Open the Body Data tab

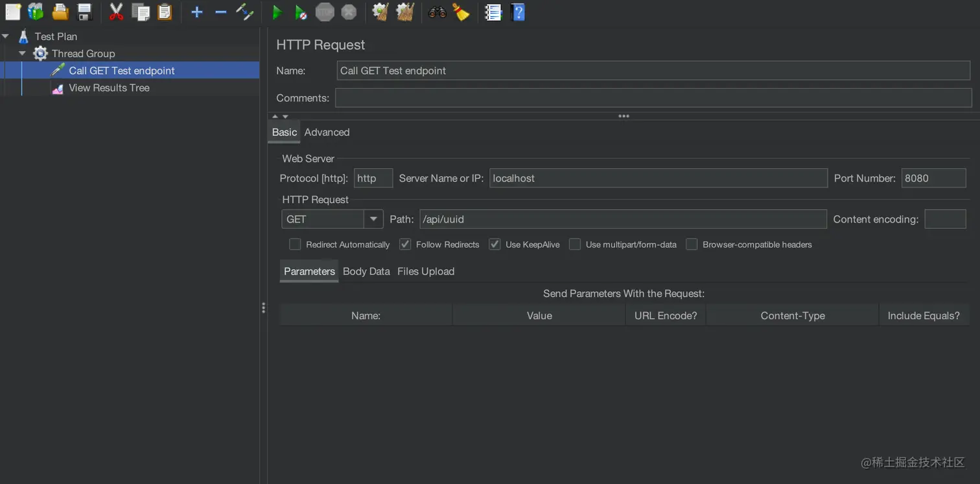[366, 271]
